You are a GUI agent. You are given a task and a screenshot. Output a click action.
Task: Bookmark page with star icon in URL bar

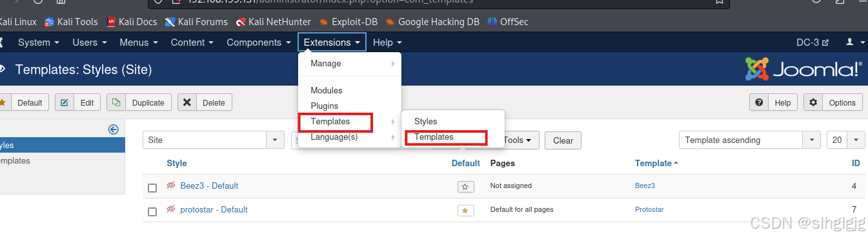coord(719,2)
